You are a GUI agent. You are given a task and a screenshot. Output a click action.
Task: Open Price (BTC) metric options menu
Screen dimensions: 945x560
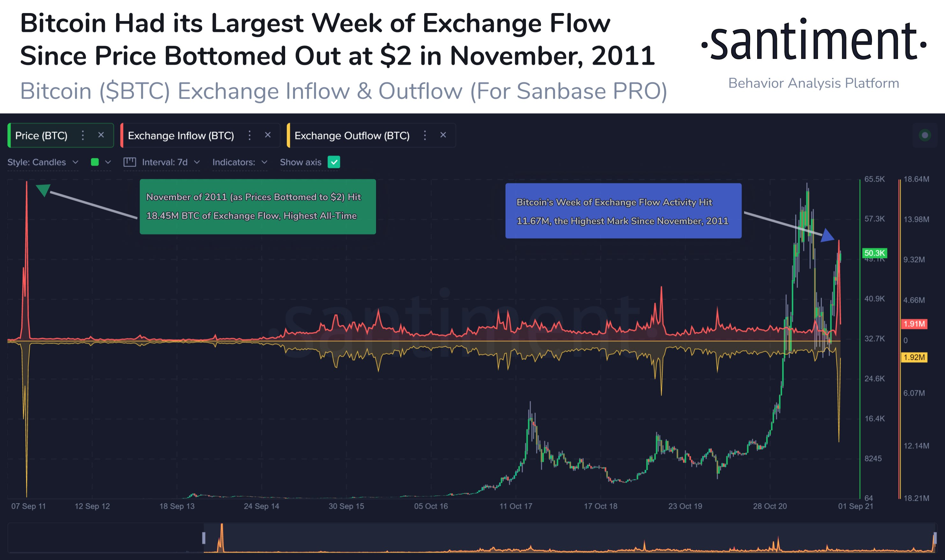coord(83,135)
